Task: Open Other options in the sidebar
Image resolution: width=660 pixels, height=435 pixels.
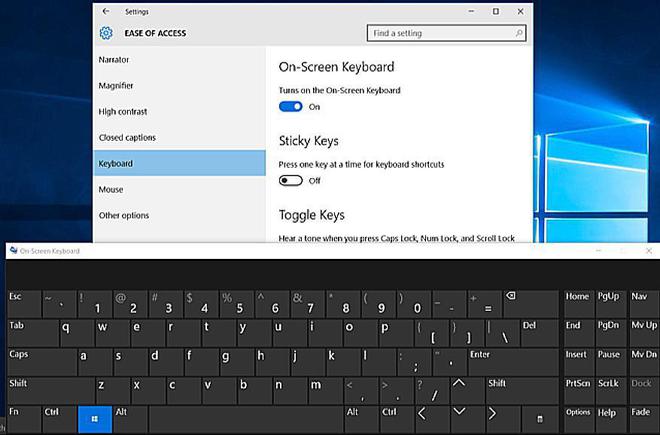Action: (x=179, y=215)
